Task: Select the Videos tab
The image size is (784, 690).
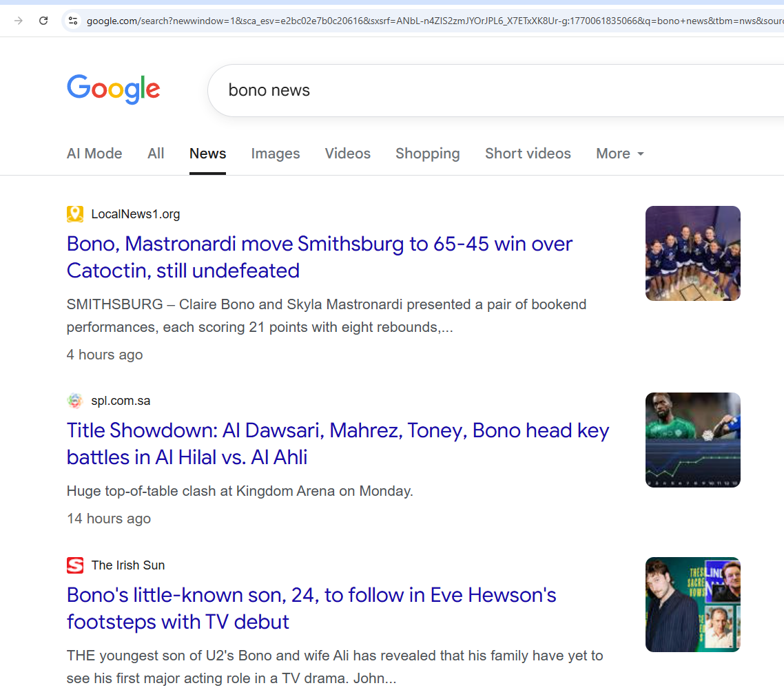Action: point(348,154)
